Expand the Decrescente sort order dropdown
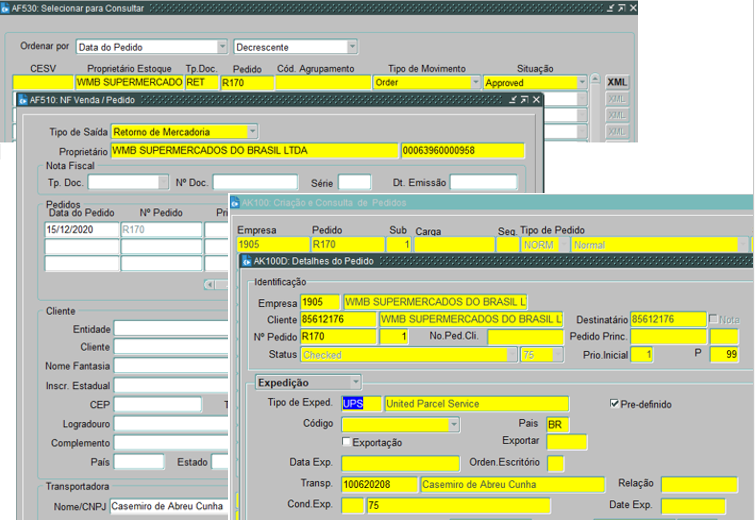This screenshot has width=755, height=520. click(x=352, y=46)
